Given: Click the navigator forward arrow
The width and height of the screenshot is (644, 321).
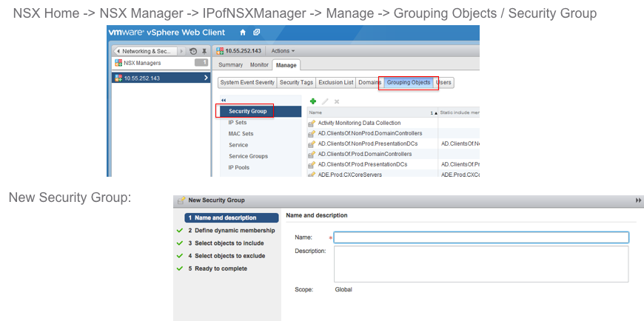Looking at the screenshot, I should click(182, 51).
